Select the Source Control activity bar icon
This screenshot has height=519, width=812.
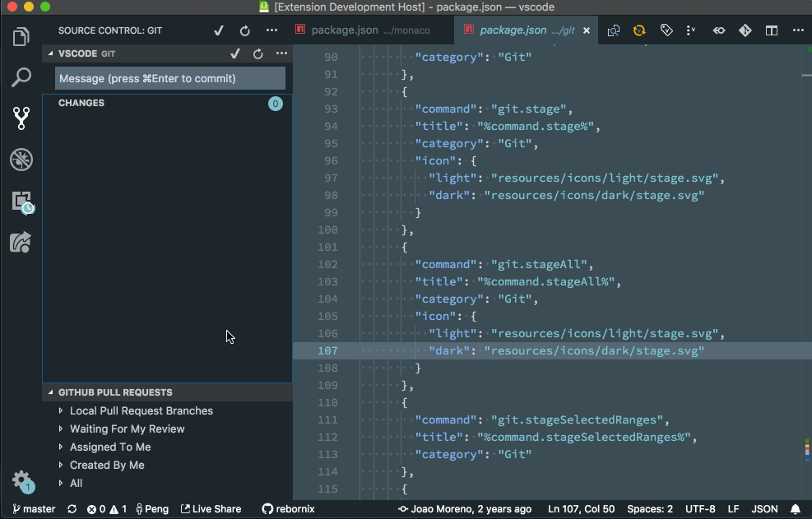(21, 118)
